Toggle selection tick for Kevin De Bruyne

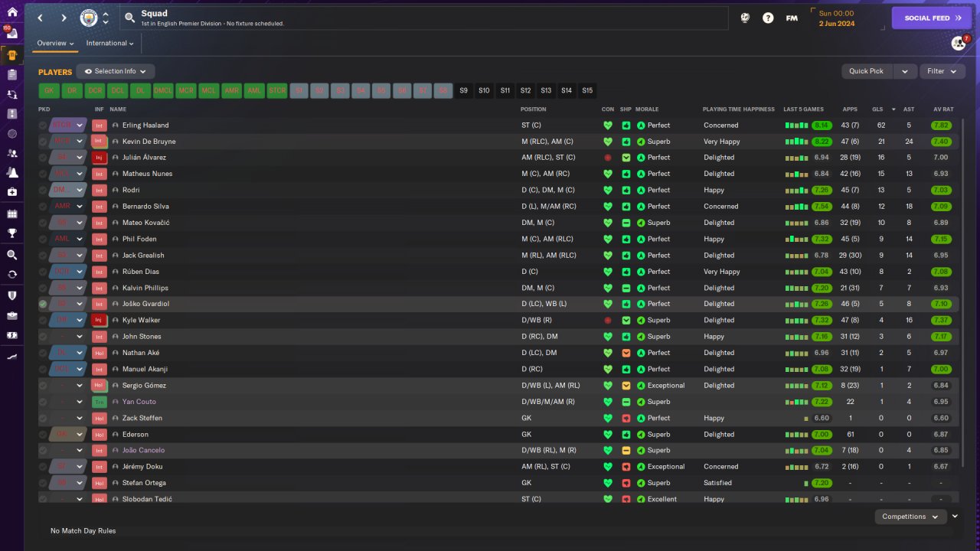point(43,142)
